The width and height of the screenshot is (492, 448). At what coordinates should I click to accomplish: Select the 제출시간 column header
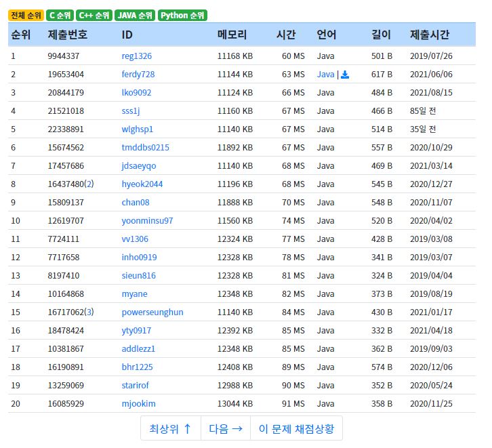tap(430, 35)
